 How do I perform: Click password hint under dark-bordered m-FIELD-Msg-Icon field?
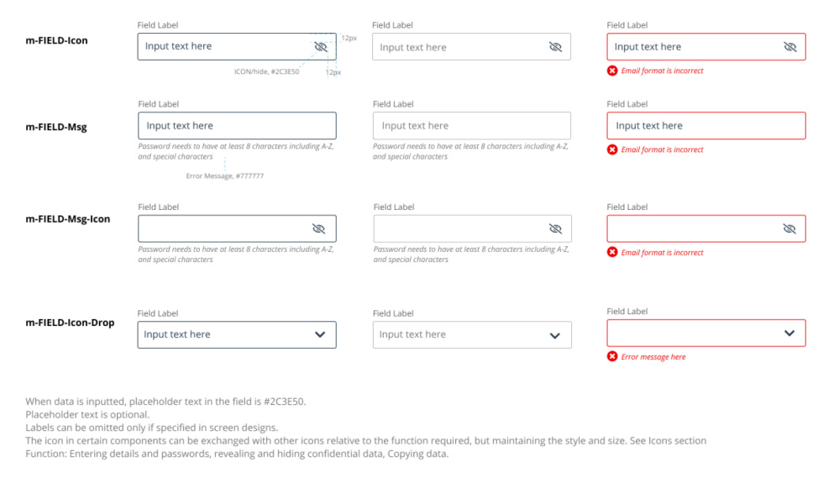(x=236, y=255)
